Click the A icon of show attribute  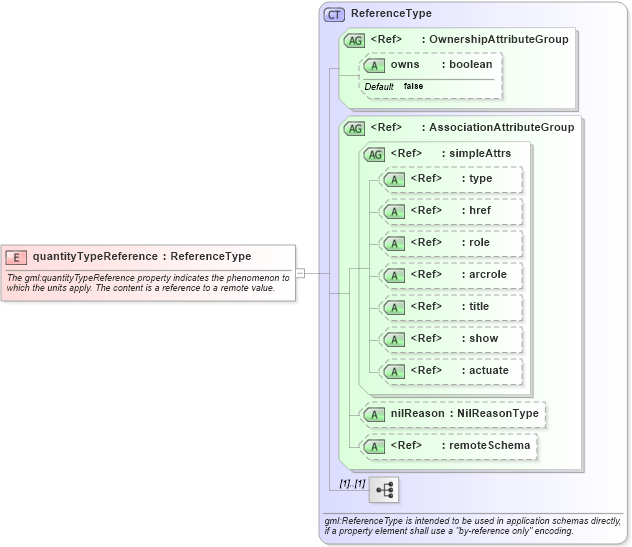point(394,339)
